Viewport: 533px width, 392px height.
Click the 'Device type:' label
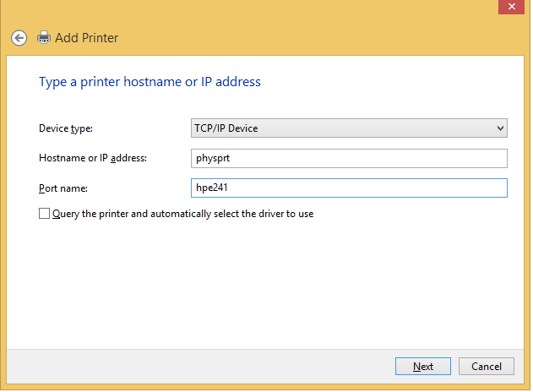click(66, 128)
